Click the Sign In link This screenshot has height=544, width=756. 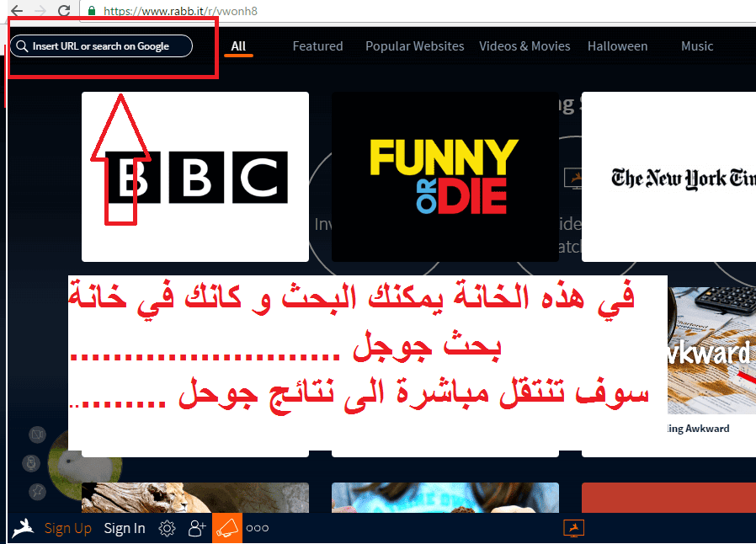pos(125,529)
